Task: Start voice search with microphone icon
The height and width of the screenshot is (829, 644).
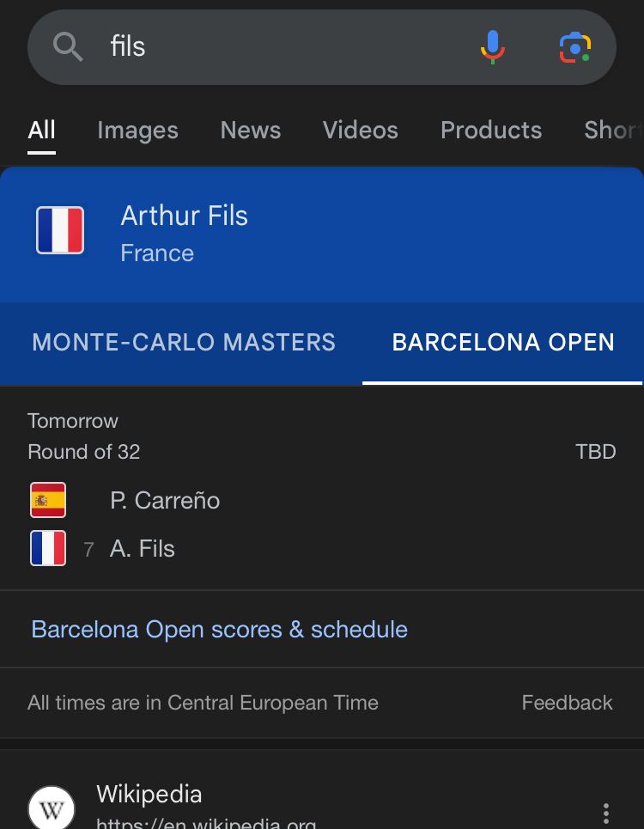Action: coord(492,46)
